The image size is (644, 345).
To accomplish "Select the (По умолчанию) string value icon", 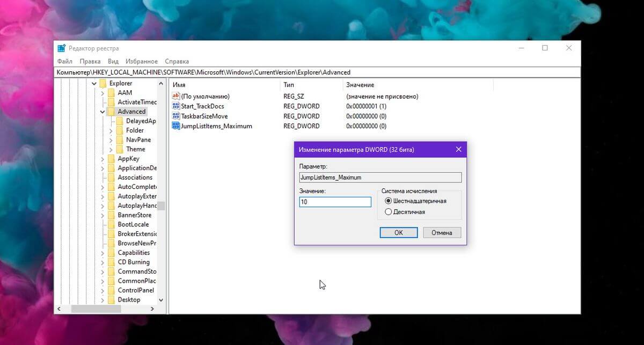I will pyautogui.click(x=175, y=96).
